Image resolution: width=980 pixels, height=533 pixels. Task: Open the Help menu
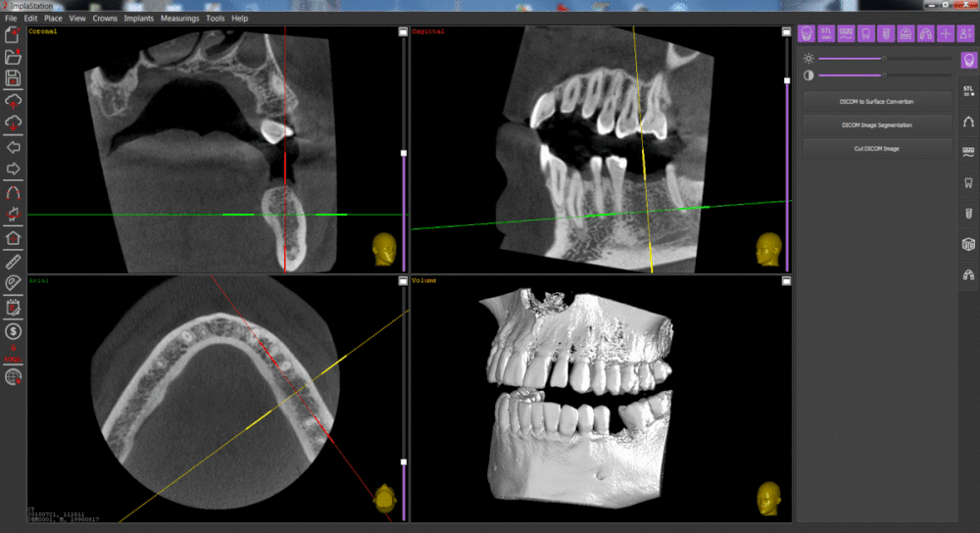click(x=240, y=18)
